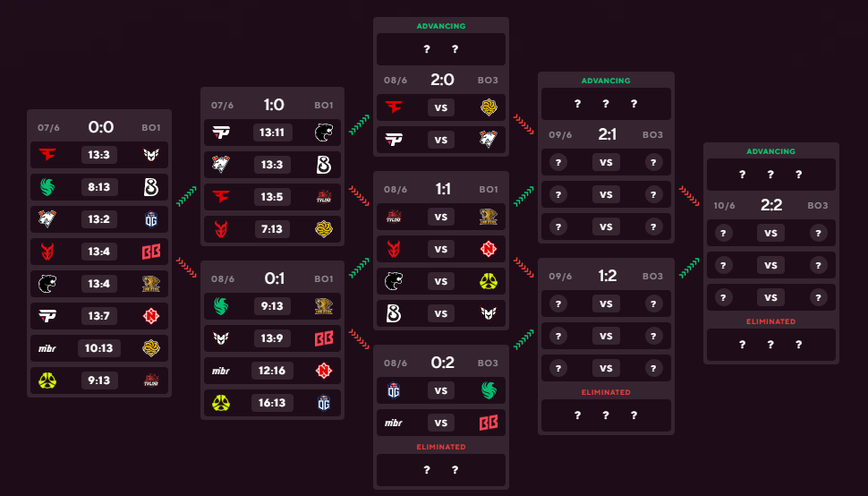The width and height of the screenshot is (868, 496).
Task: Open the vs button between FaZe and Legacy
Action: (440, 107)
